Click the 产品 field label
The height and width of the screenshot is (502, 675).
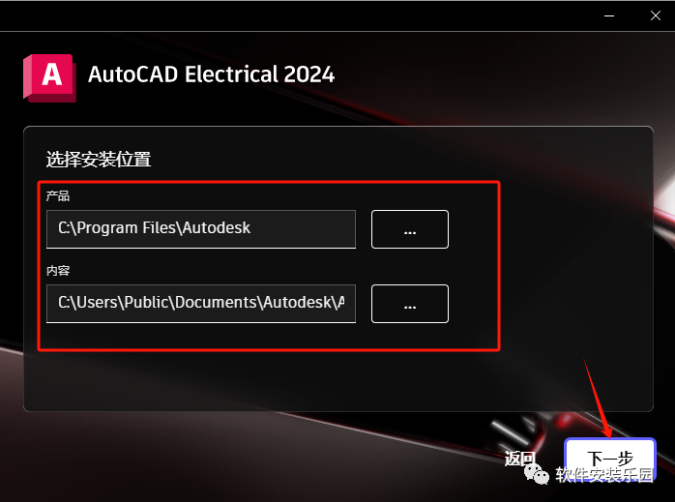point(58,196)
